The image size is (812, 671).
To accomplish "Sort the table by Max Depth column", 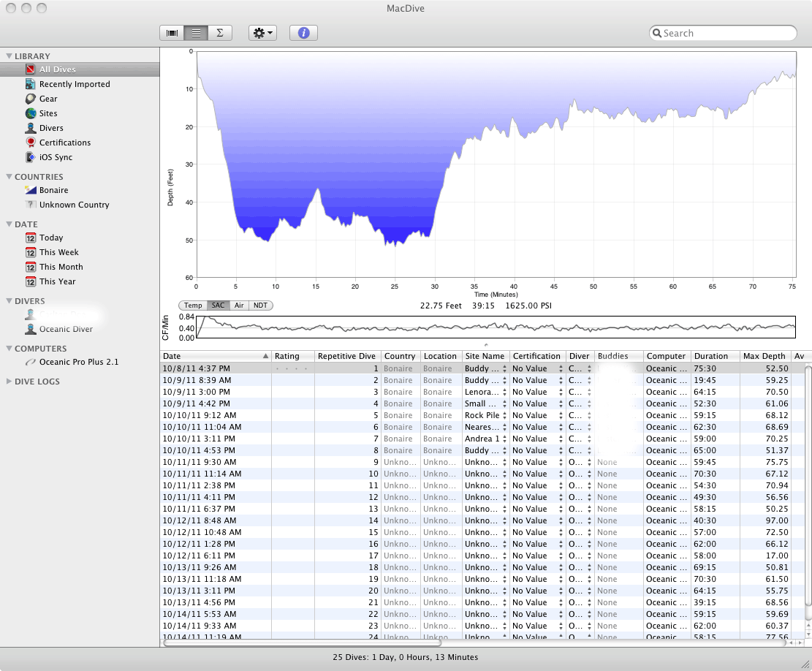I will [763, 356].
